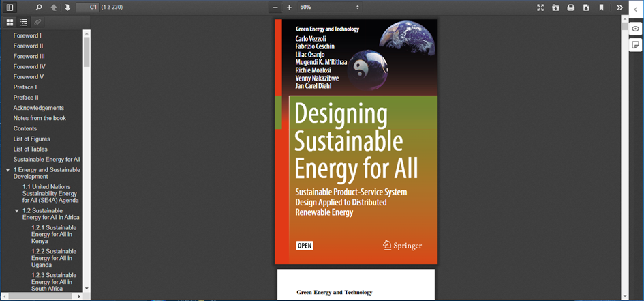Open a file with the folder icon
644x301 pixels.
pos(555,8)
